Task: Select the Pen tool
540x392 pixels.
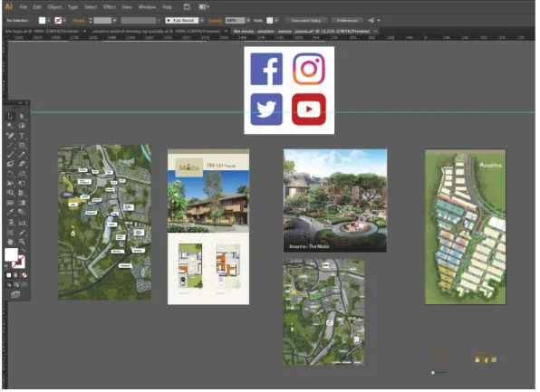Action: (10, 136)
